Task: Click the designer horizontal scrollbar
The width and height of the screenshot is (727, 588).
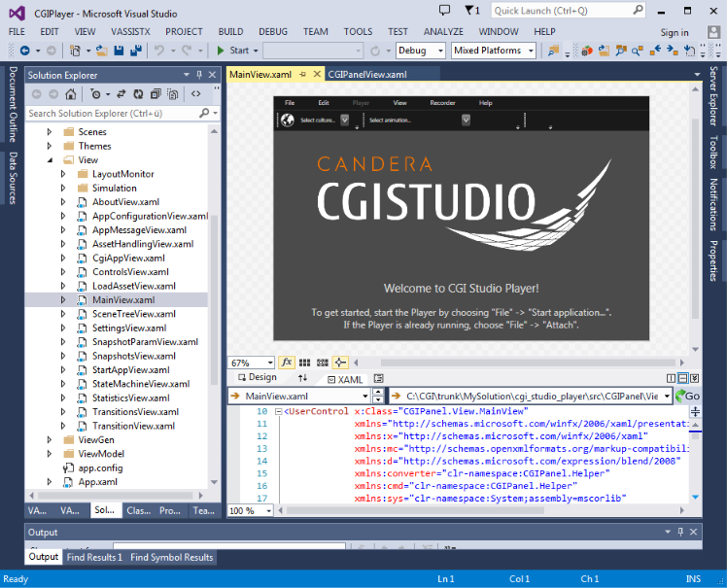Action: (x=528, y=363)
